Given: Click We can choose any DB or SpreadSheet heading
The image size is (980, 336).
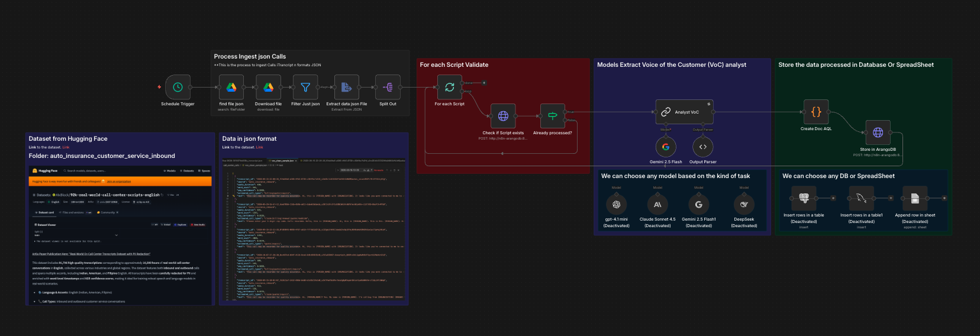Looking at the screenshot, I should (839, 176).
